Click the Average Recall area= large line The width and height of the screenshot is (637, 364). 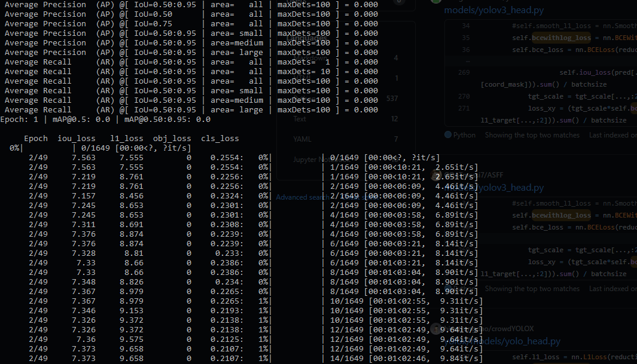pos(191,110)
